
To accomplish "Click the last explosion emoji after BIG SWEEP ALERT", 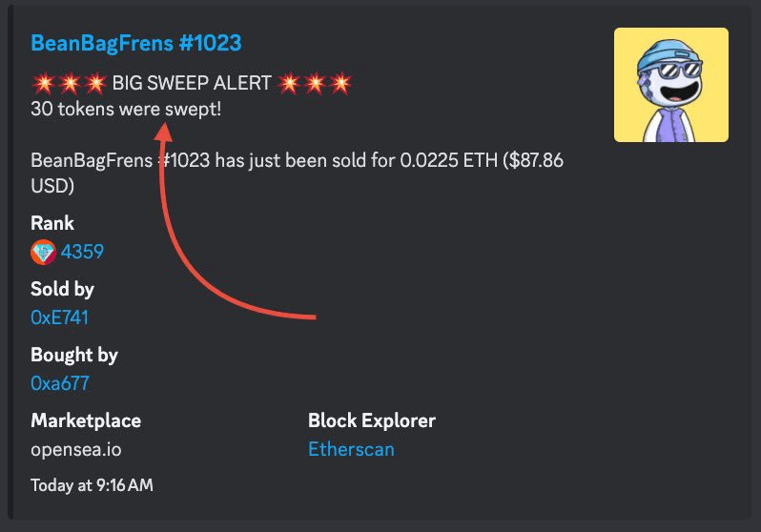I will 340,83.
